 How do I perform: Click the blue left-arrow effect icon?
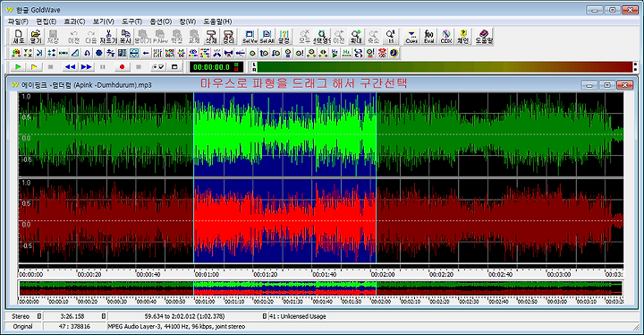tap(146, 53)
